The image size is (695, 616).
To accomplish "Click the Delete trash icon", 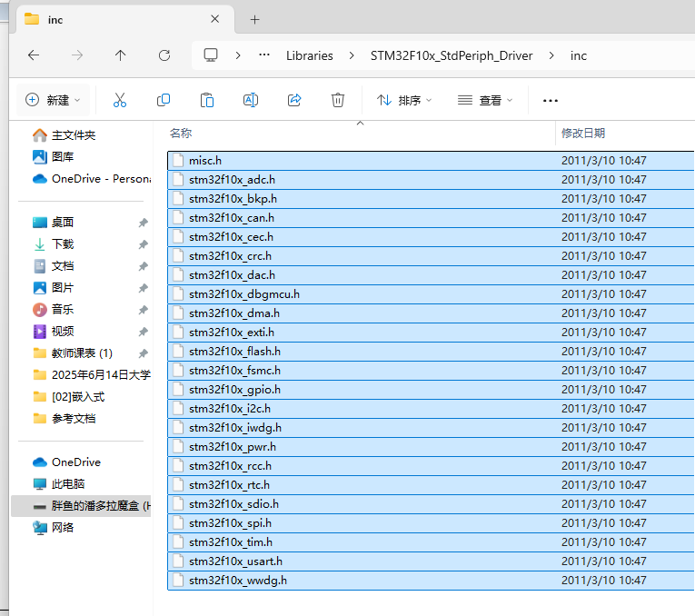I will 338,100.
